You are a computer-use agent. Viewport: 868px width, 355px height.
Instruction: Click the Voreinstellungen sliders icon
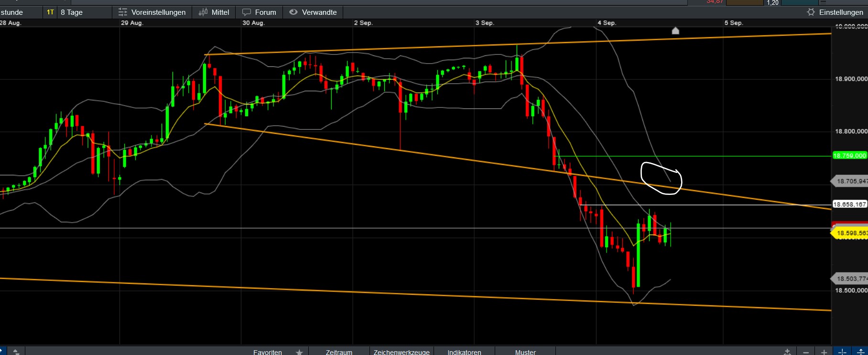coord(123,12)
